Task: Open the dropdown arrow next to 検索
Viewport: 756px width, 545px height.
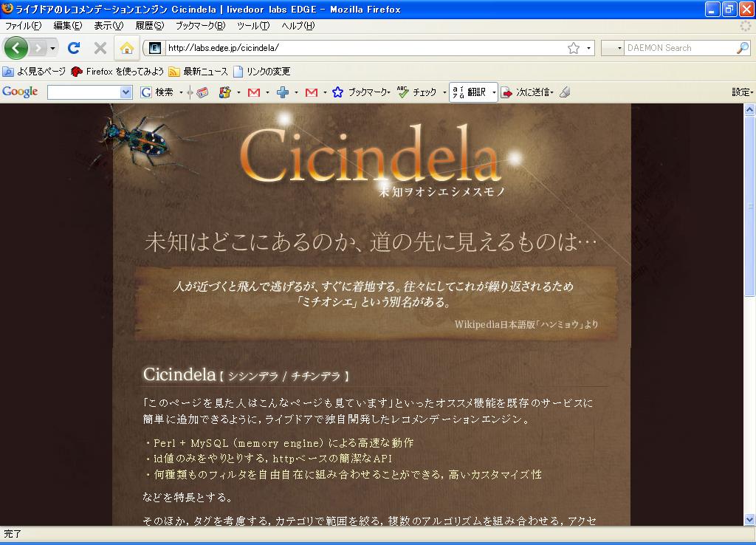Action: (x=181, y=92)
